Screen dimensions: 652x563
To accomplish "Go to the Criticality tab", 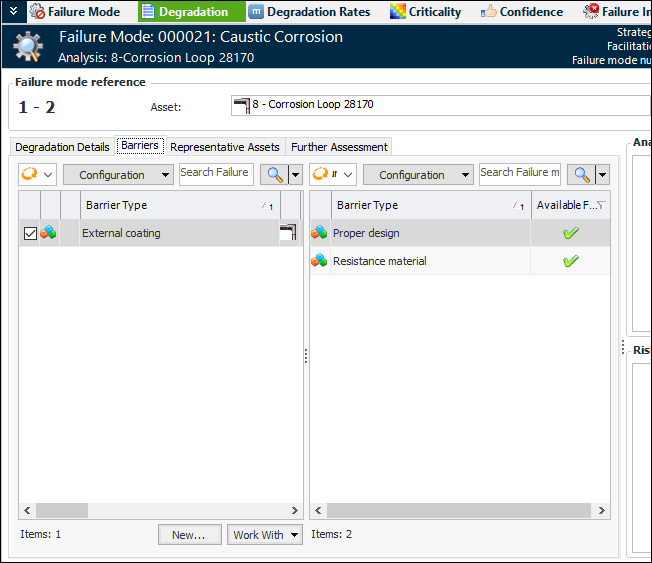I will click(425, 12).
